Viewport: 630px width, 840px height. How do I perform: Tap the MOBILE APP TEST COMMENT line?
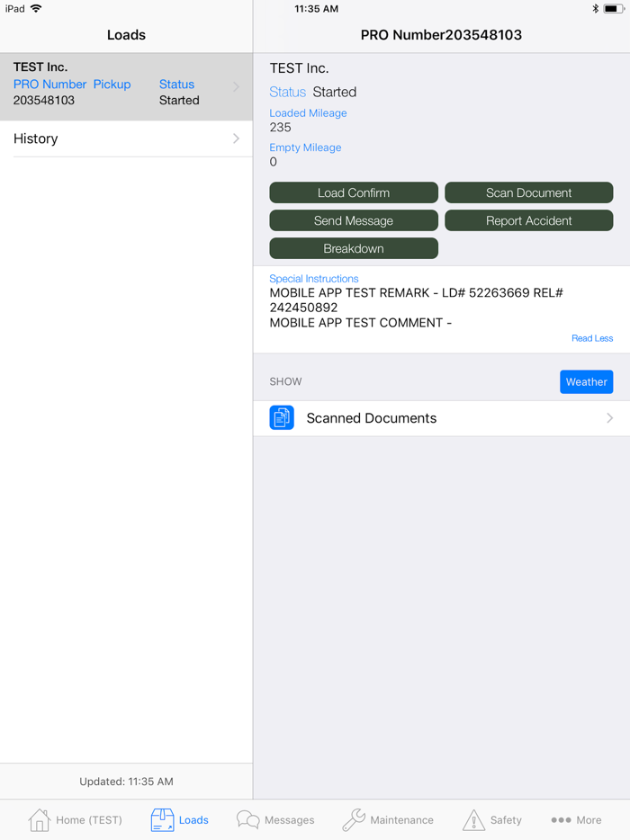click(x=360, y=323)
